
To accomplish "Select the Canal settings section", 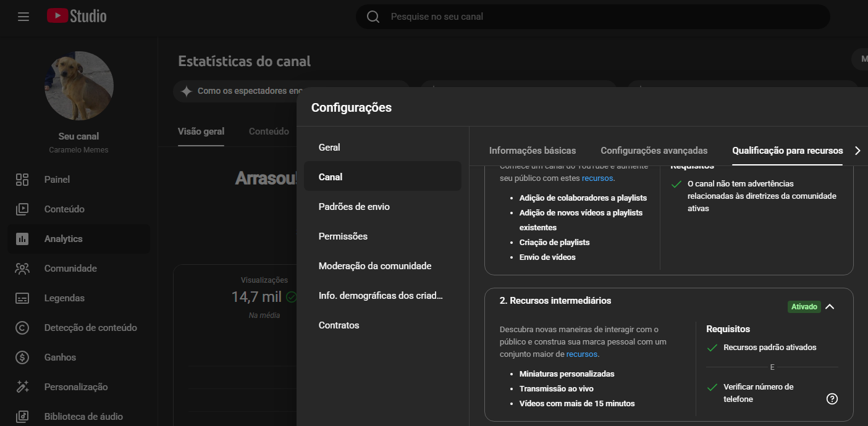I will (x=382, y=177).
